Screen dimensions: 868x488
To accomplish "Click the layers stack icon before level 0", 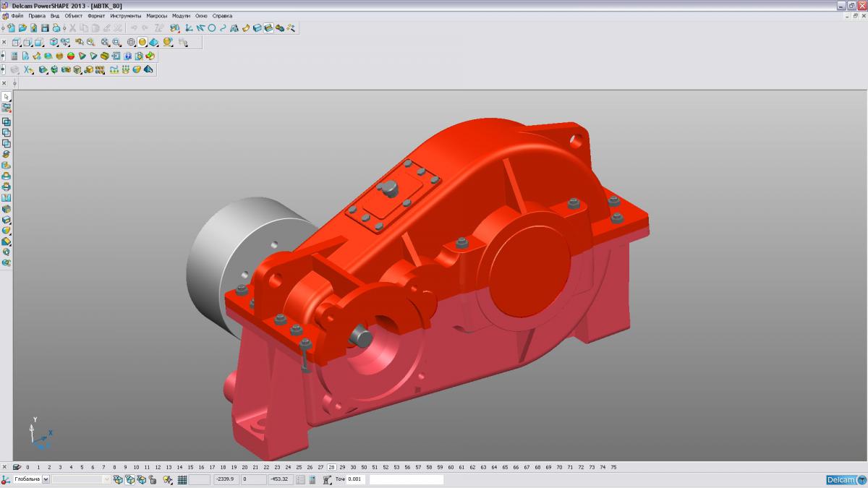I will (17, 467).
